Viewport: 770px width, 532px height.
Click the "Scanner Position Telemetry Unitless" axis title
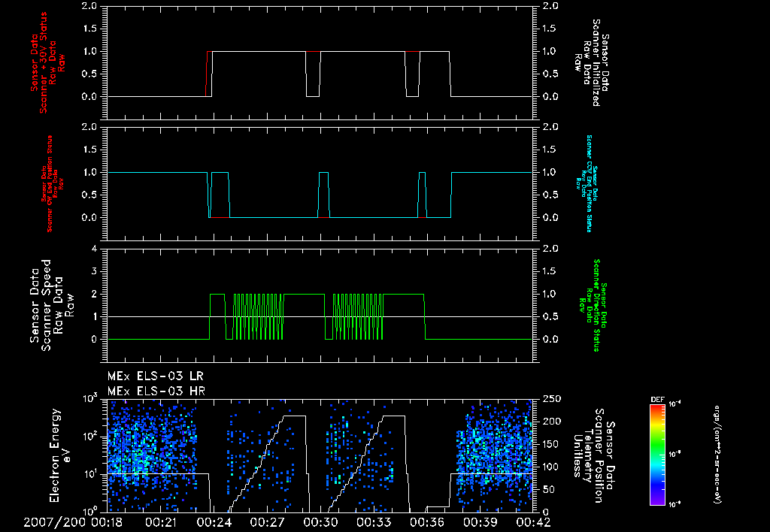[x=594, y=455]
